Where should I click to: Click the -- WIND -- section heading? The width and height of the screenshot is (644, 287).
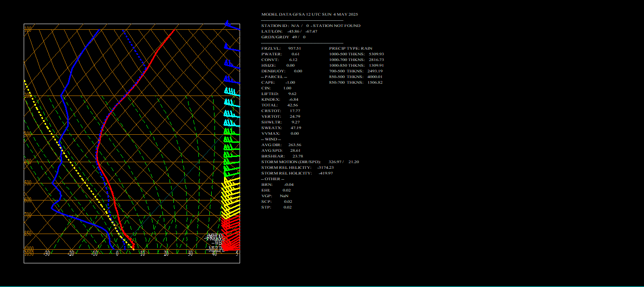pos(271,139)
